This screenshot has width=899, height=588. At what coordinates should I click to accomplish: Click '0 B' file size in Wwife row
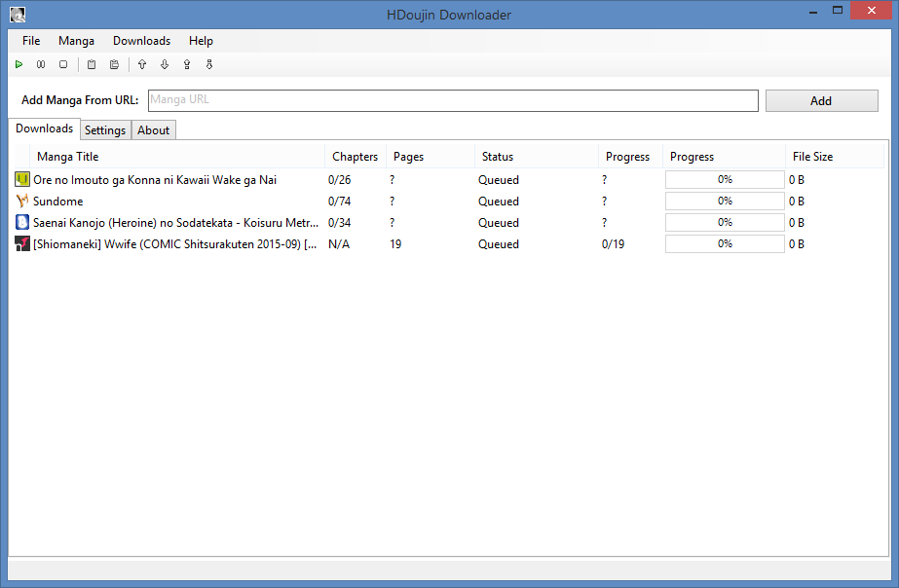(797, 244)
